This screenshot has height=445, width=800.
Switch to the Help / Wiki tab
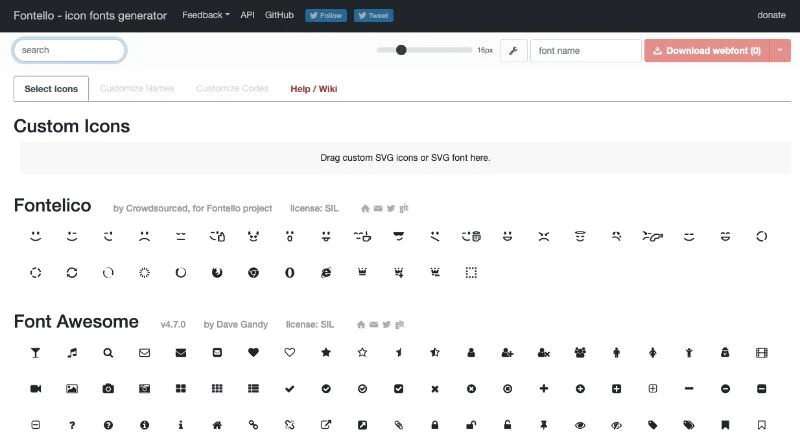[x=314, y=89]
